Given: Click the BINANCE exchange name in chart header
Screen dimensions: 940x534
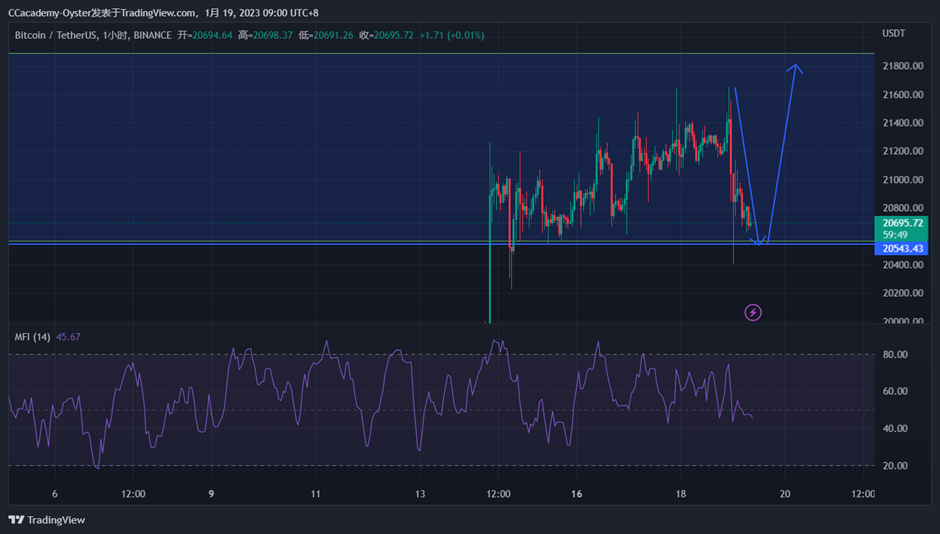Looking at the screenshot, I should (x=150, y=36).
